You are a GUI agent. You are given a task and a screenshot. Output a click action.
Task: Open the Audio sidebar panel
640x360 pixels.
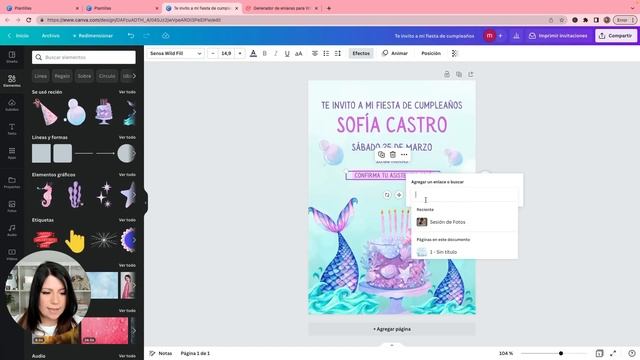pos(12,230)
